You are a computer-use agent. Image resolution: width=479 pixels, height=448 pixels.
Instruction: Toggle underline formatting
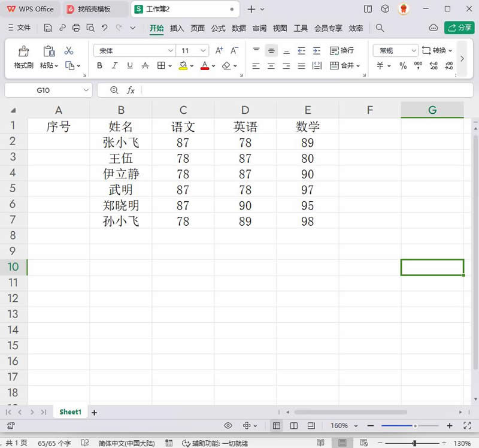pos(129,66)
